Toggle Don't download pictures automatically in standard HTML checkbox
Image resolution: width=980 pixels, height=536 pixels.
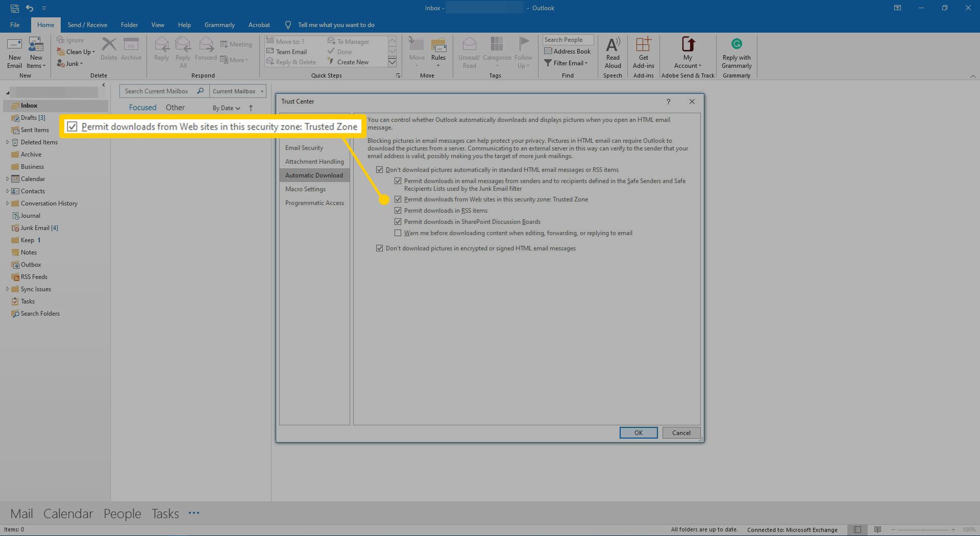click(x=379, y=169)
